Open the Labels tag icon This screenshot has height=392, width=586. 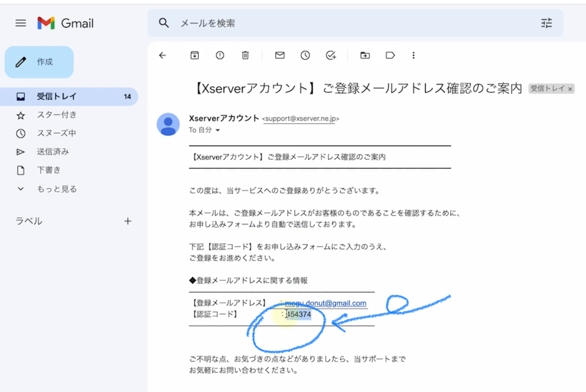(390, 55)
